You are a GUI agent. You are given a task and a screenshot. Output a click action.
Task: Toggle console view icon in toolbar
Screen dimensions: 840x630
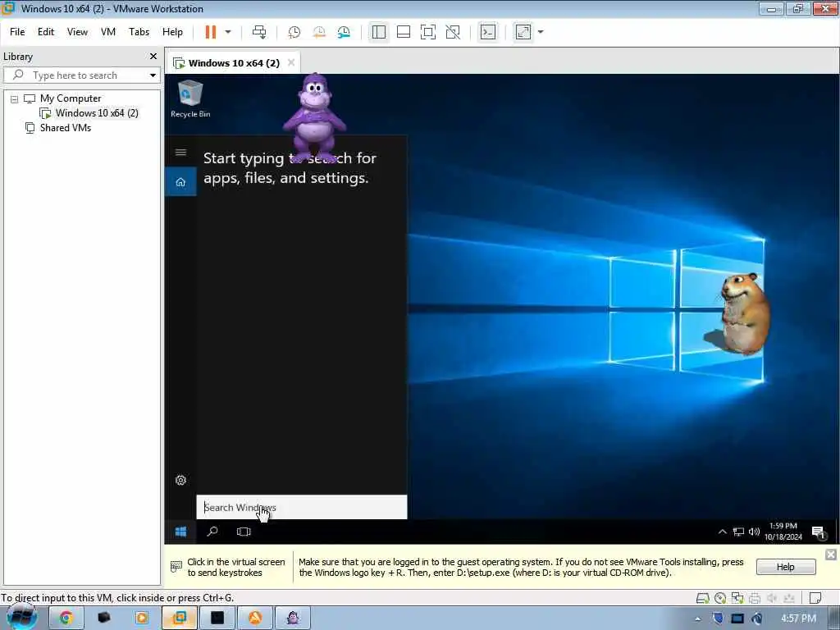click(x=487, y=32)
